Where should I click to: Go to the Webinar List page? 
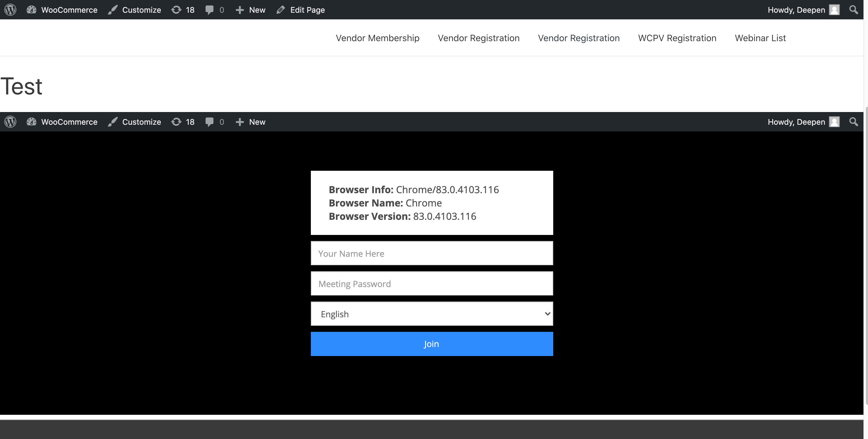pos(760,38)
